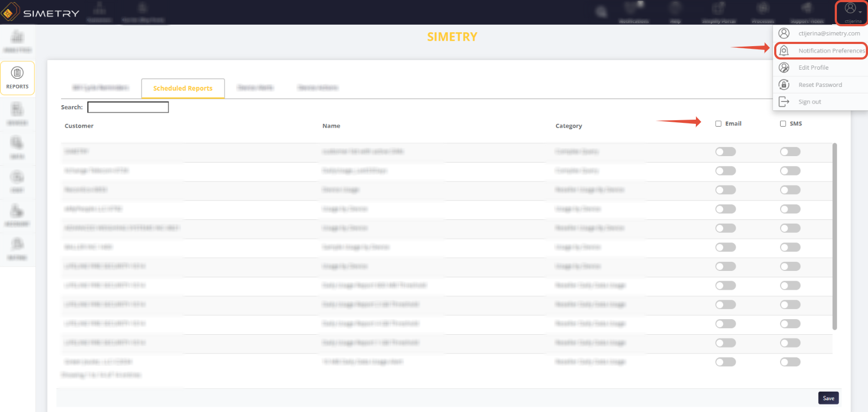Screen dimensions: 868x412
Task: Toggle SMS switch in second table row
Action: click(790, 171)
